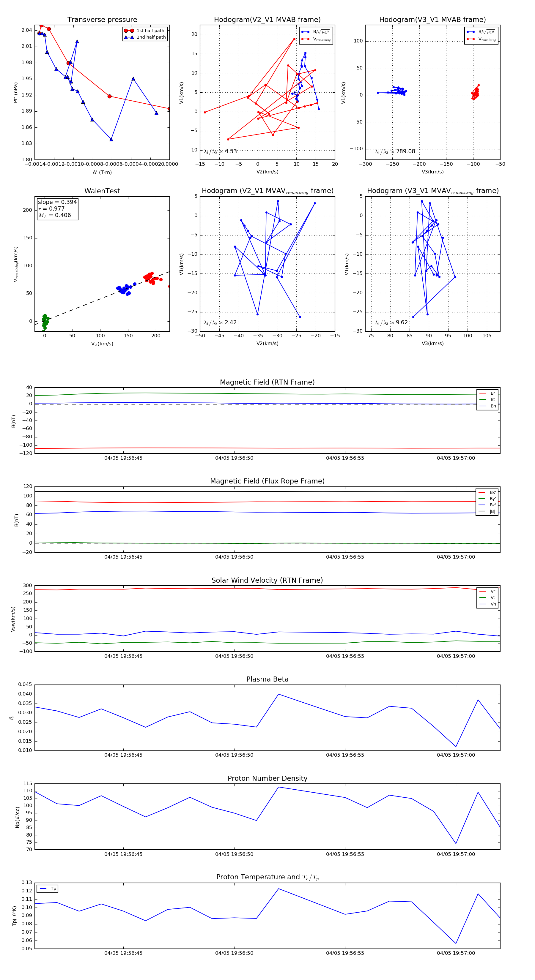Viewport: 535px width, 980px height.
Task: Click the "Proton Temperature and Te/Tp" title
Action: click(x=267, y=877)
